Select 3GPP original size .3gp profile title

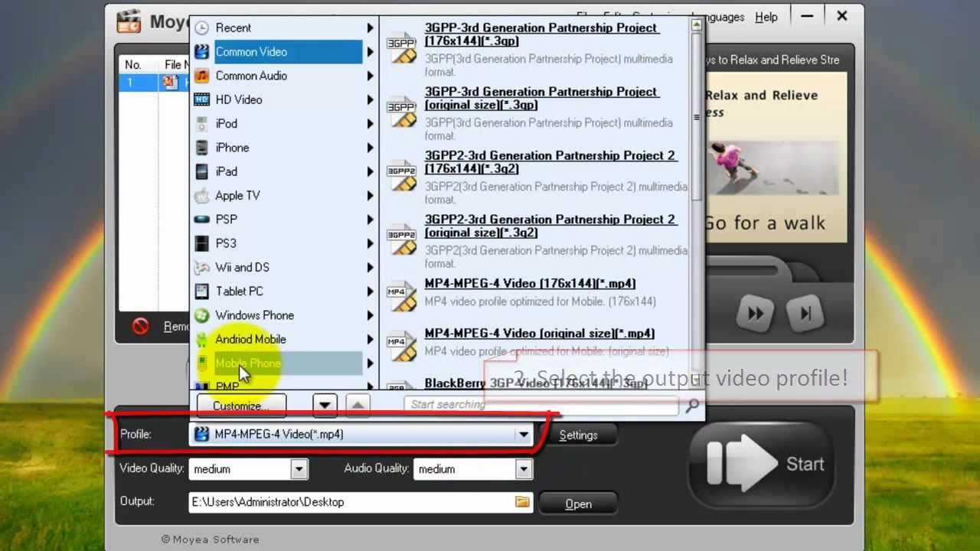pyautogui.click(x=541, y=98)
